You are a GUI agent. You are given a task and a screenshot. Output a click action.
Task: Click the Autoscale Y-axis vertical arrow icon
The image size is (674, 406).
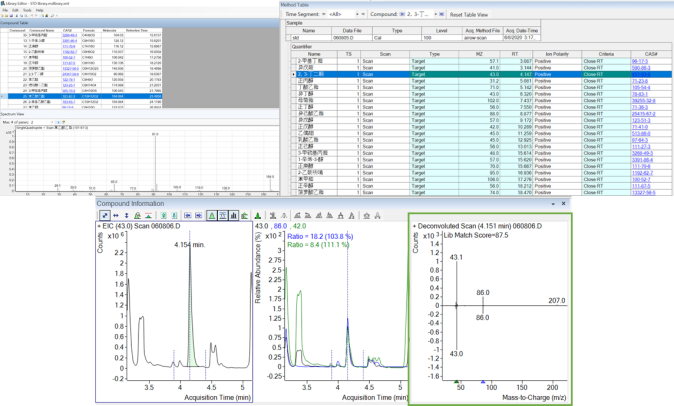click(126, 216)
